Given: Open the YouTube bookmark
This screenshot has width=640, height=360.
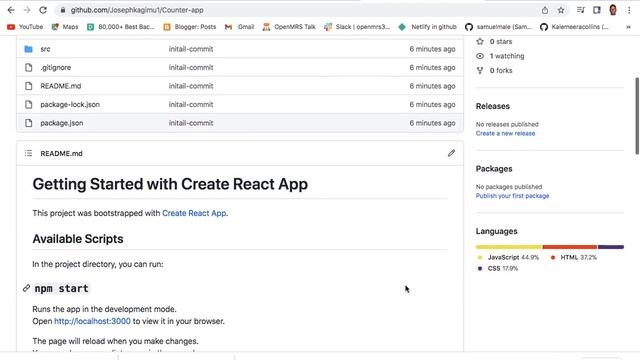Looking at the screenshot, I should pyautogui.click(x=25, y=27).
